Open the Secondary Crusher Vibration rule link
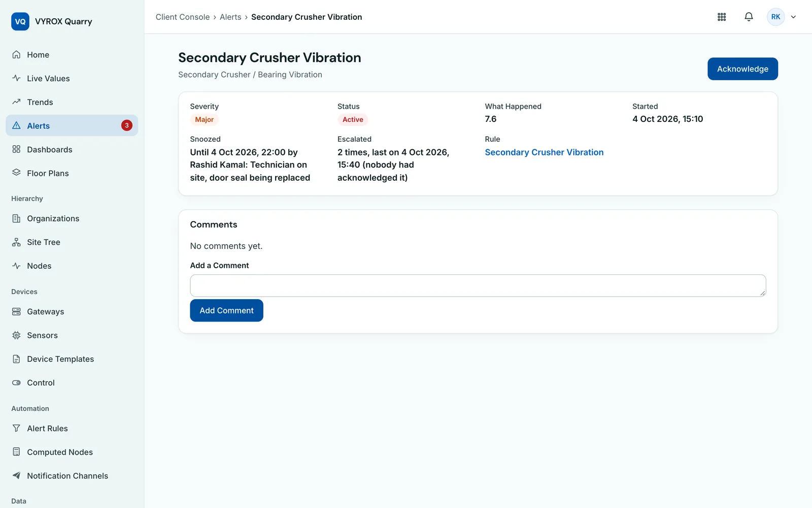Screen dimensions: 812x508 (x=544, y=152)
